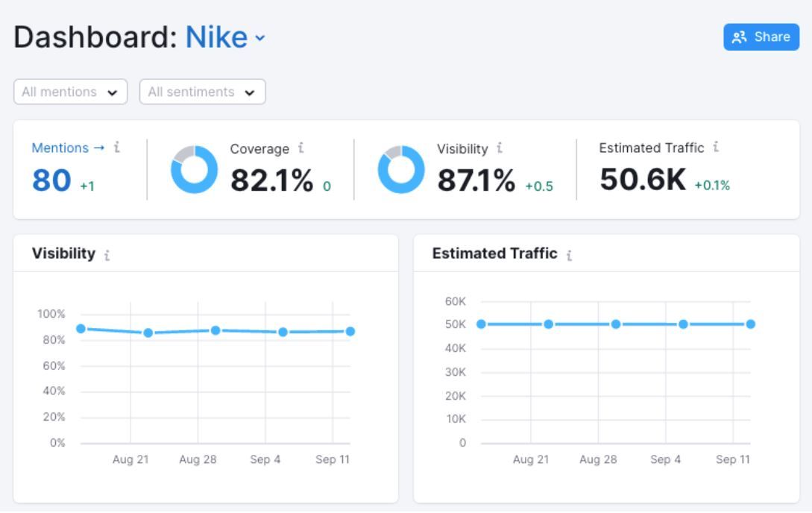Click the Share button
This screenshot has width=812, height=513.
761,37
